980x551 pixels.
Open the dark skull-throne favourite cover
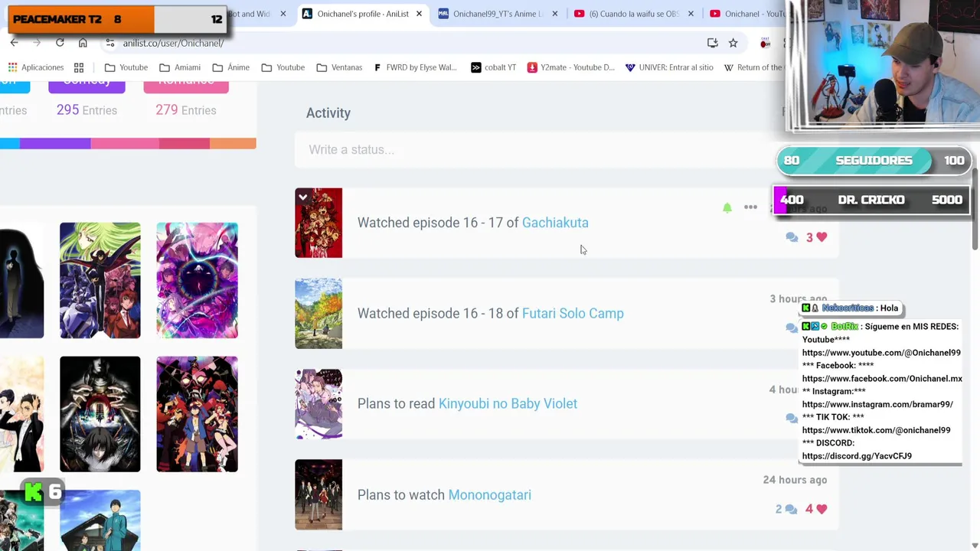point(100,414)
